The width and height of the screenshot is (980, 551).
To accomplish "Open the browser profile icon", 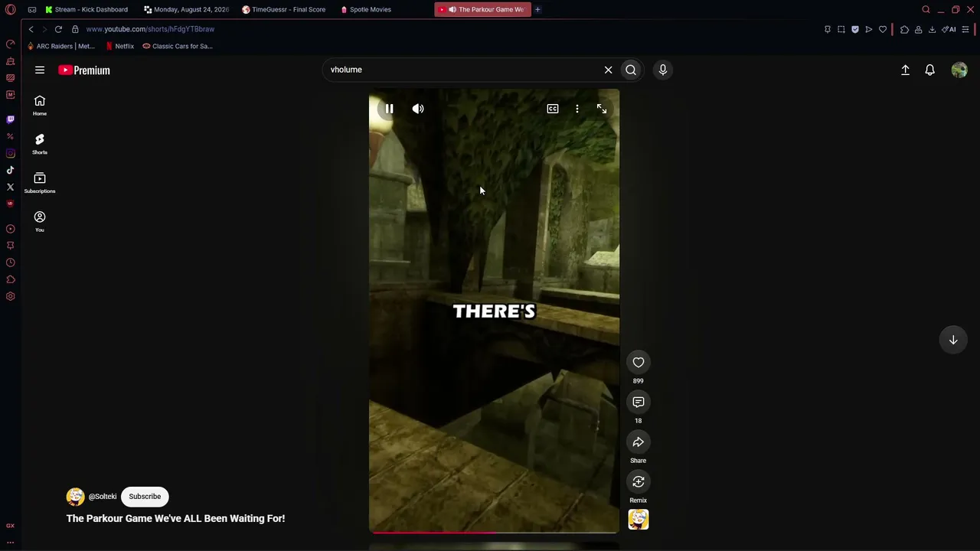I will pyautogui.click(x=918, y=29).
